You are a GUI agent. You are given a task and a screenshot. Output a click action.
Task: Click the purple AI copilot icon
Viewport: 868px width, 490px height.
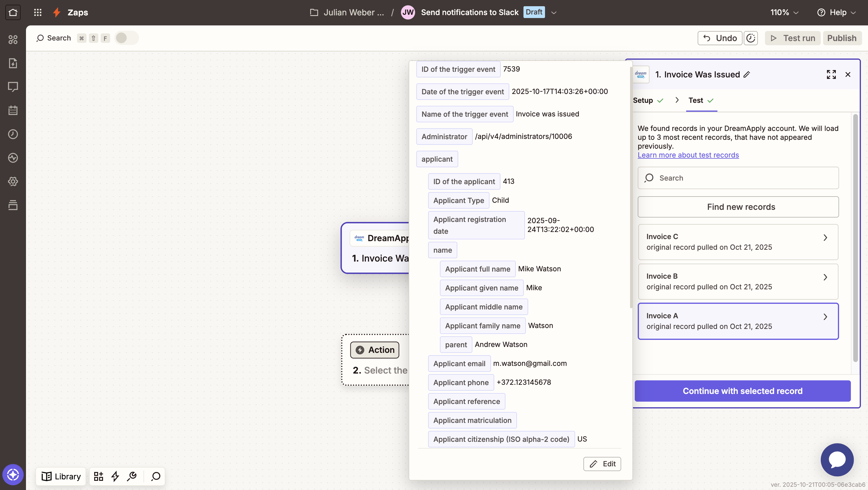click(x=13, y=475)
